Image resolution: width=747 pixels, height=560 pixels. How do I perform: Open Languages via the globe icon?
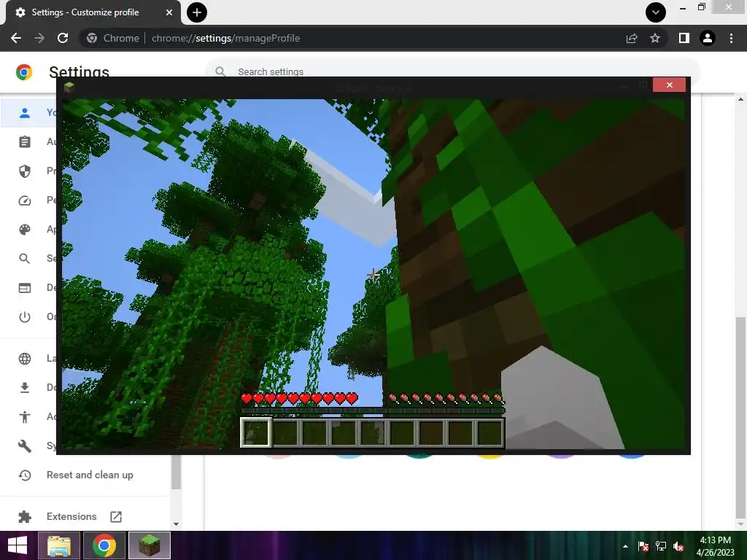25,359
